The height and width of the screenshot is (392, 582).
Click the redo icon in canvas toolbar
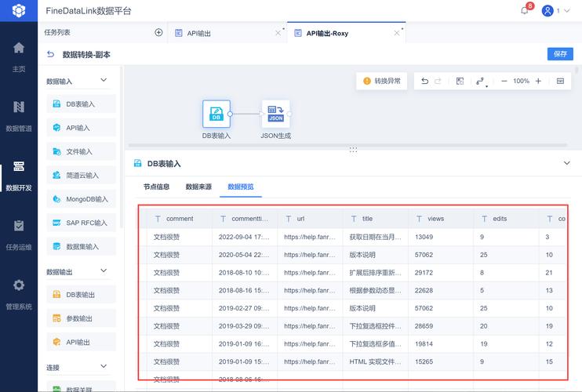click(x=438, y=81)
